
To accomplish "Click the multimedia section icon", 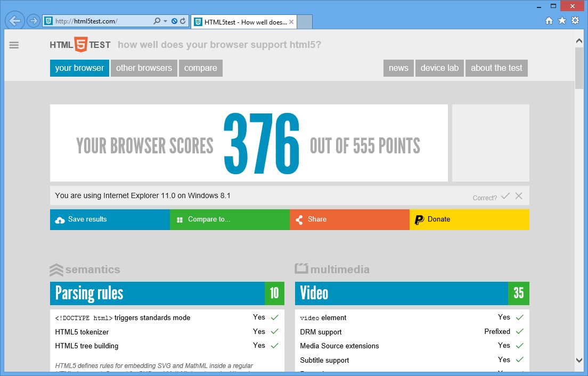I will tap(301, 269).
